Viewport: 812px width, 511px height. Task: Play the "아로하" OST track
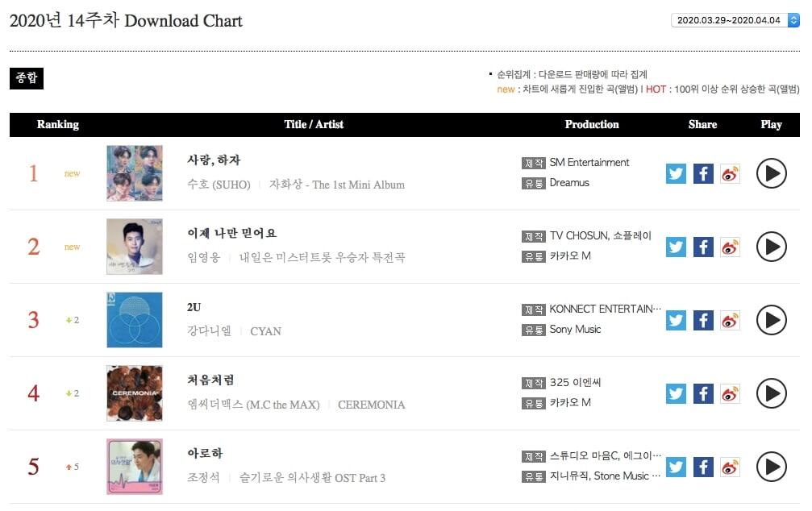pos(772,467)
